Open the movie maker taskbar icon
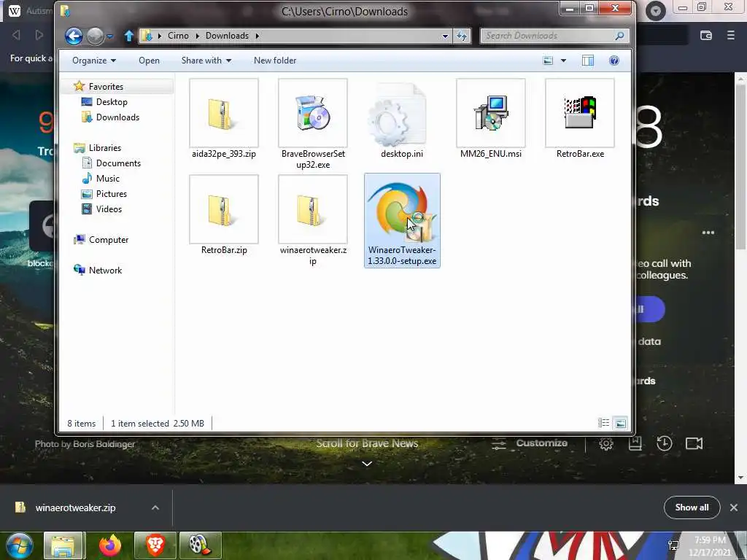 (x=201, y=545)
